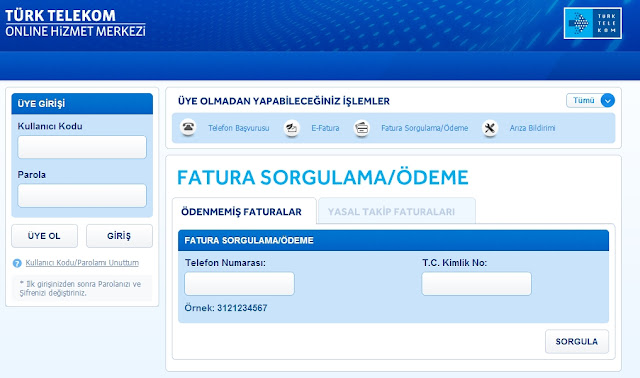The height and width of the screenshot is (378, 640).
Task: Switch to the Ödenmemiş Faturalar tab
Action: 244,211
